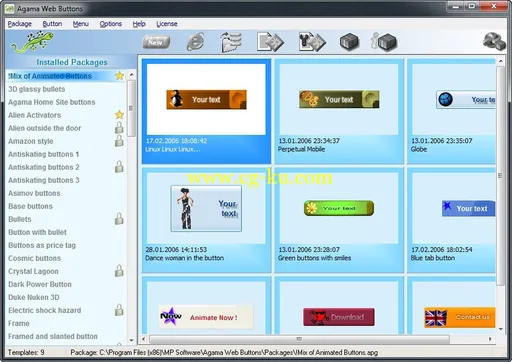Select the Button with bullet package
The width and height of the screenshot is (512, 362).
[x=66, y=232]
